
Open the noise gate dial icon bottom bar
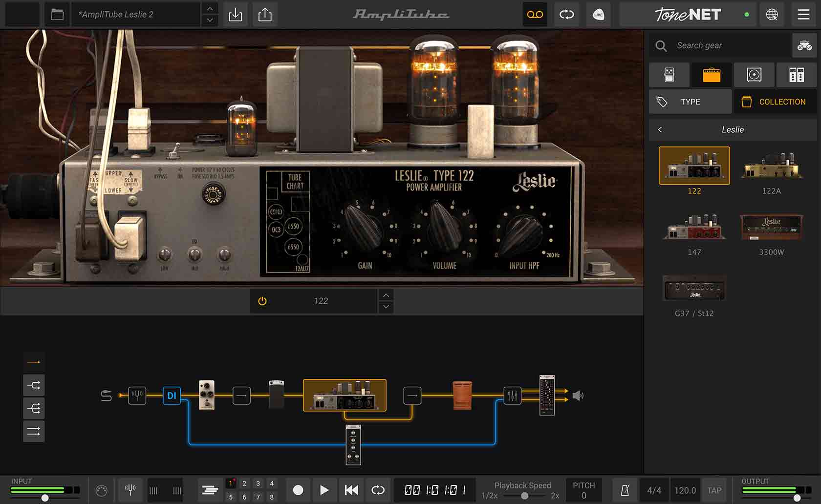pos(101,490)
